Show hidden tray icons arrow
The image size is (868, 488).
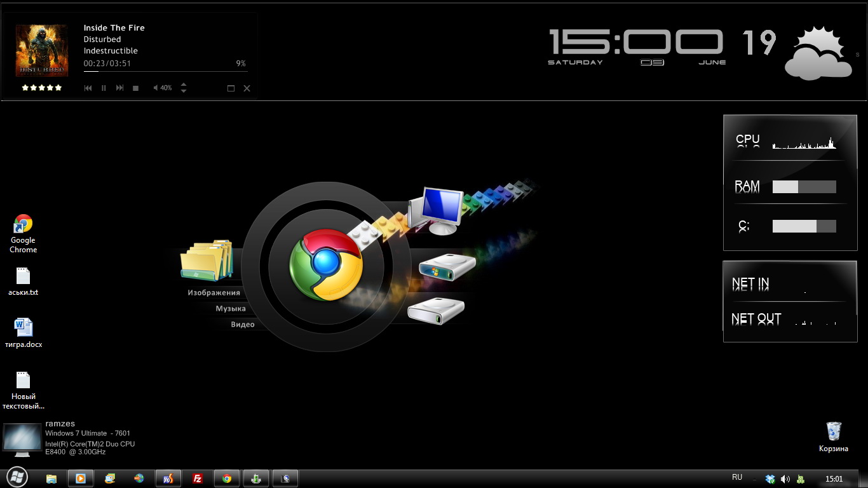click(x=754, y=479)
